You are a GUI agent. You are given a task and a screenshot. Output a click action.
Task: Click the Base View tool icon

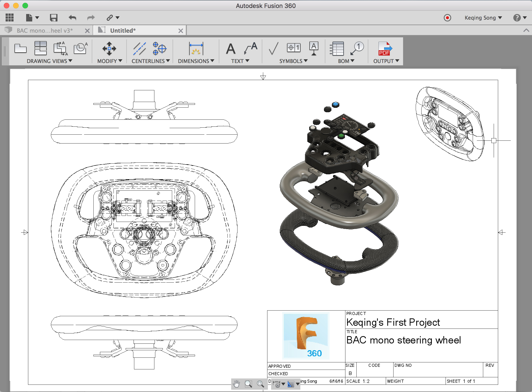pyautogui.click(x=20, y=48)
